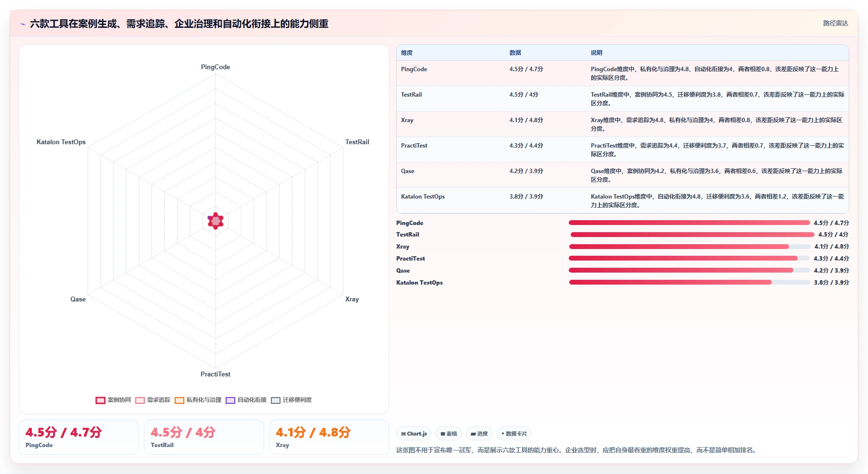The height and width of the screenshot is (474, 868).
Task: Click the 数据卡片 tag chip
Action: coord(514,434)
